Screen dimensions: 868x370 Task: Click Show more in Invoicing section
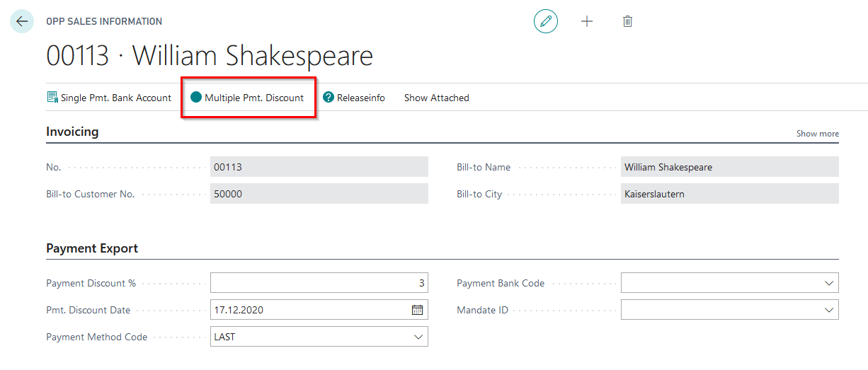tap(817, 134)
